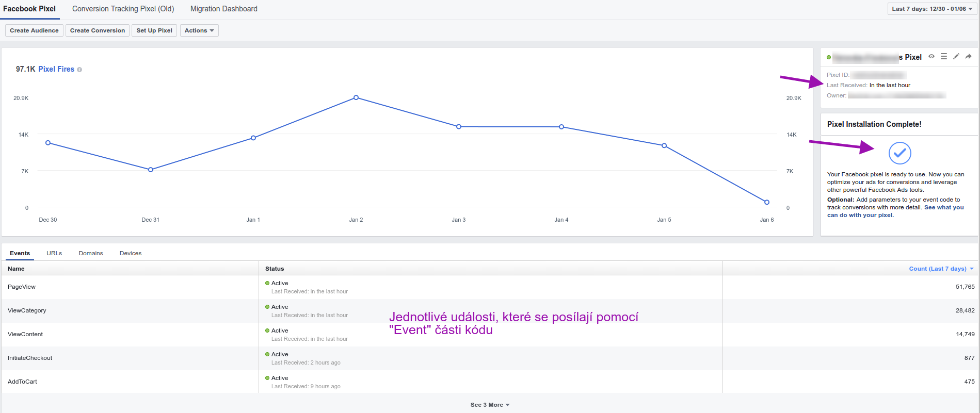Click the eye icon next to Pixel name
The height and width of the screenshot is (413, 980).
click(931, 57)
